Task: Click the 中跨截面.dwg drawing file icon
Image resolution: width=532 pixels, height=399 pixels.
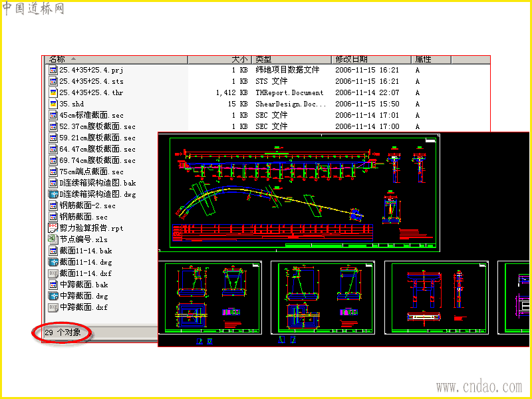Action: tap(53, 296)
